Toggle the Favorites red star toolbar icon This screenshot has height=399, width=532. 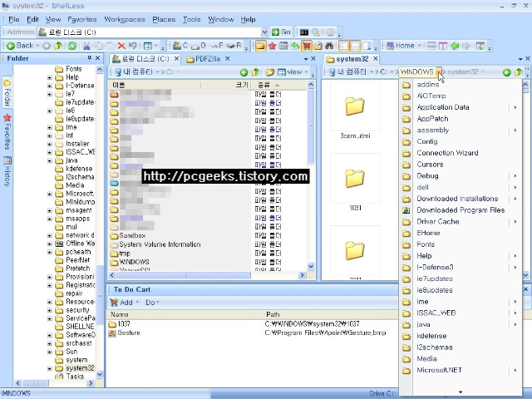[x=272, y=46]
